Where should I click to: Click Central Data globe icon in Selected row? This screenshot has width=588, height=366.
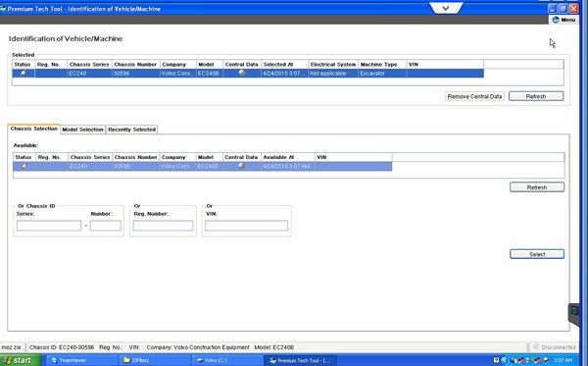pos(242,73)
